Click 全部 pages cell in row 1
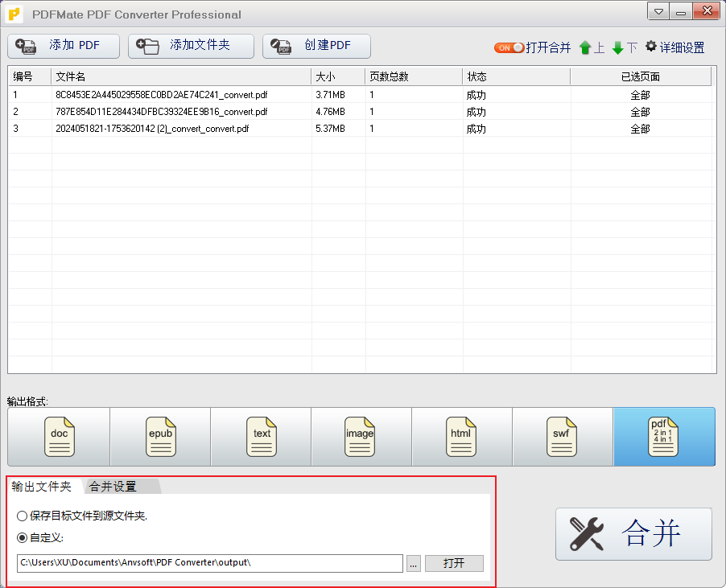 [641, 95]
